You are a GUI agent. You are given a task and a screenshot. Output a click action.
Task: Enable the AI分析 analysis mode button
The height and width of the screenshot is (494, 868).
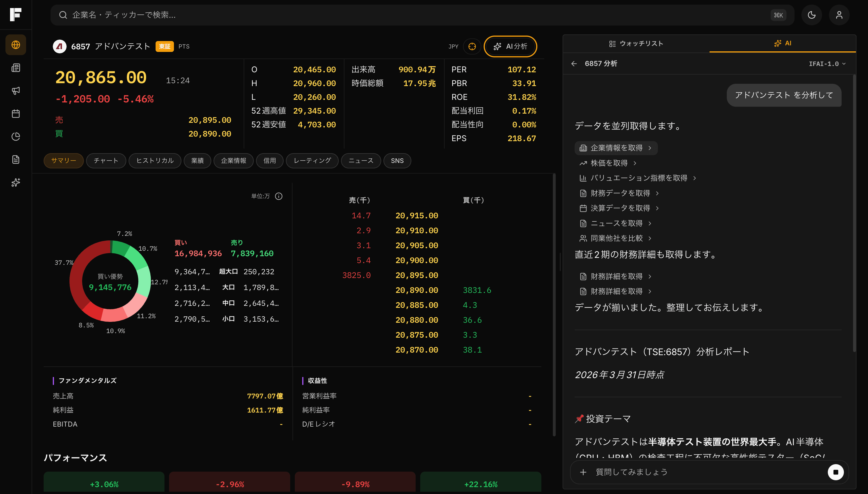511,46
